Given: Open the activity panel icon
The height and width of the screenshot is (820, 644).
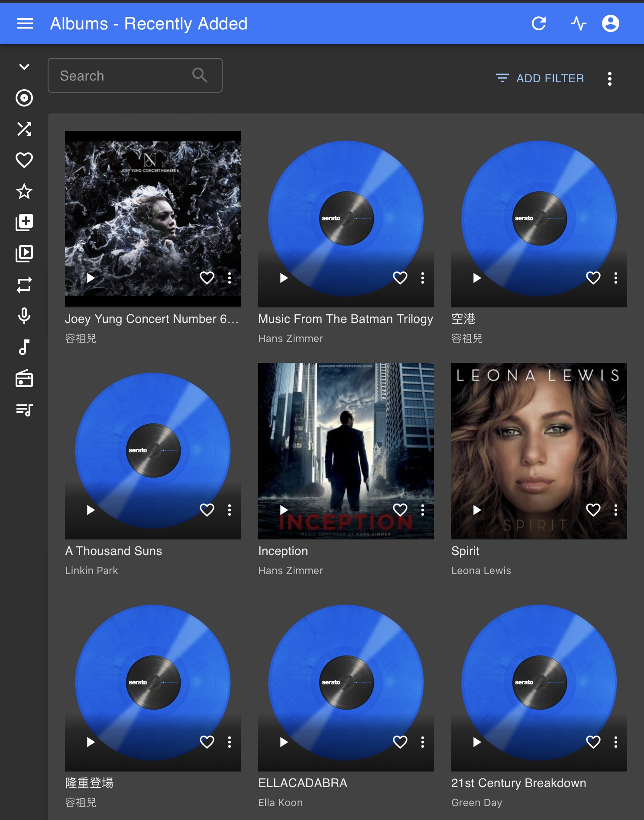Looking at the screenshot, I should tap(578, 23).
